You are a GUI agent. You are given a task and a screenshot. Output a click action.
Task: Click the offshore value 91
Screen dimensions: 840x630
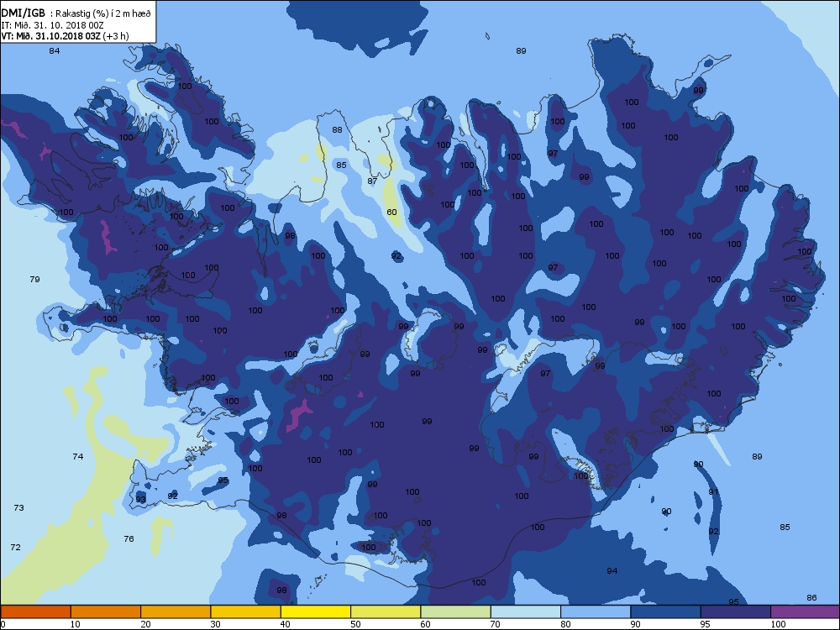point(713,491)
